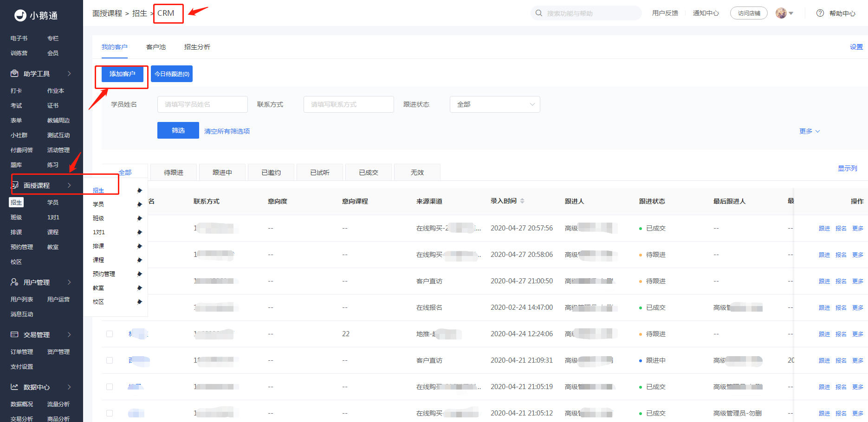Pin the 学员 submenu item

click(139, 205)
